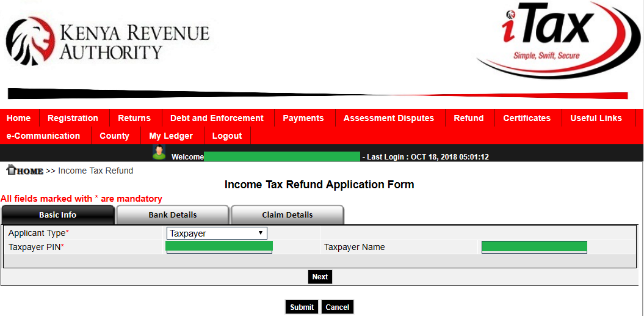Click the 'All fields marked with * are mandatory' notice
Viewport: 644px width, 316px height.
coord(81,199)
